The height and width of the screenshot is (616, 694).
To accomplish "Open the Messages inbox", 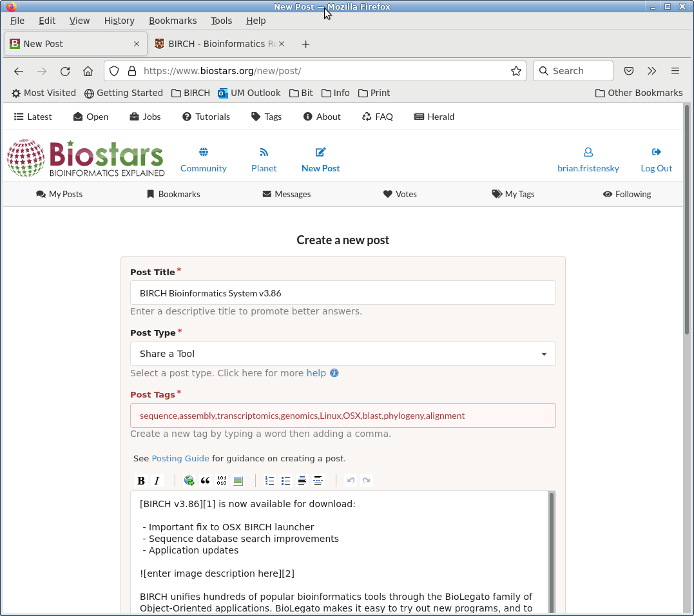I will click(x=286, y=194).
